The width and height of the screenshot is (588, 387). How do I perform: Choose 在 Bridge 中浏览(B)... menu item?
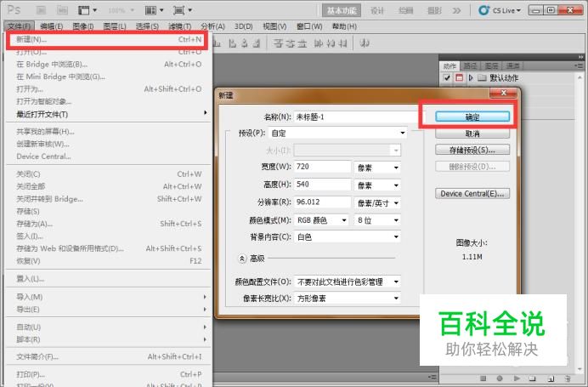coord(109,64)
